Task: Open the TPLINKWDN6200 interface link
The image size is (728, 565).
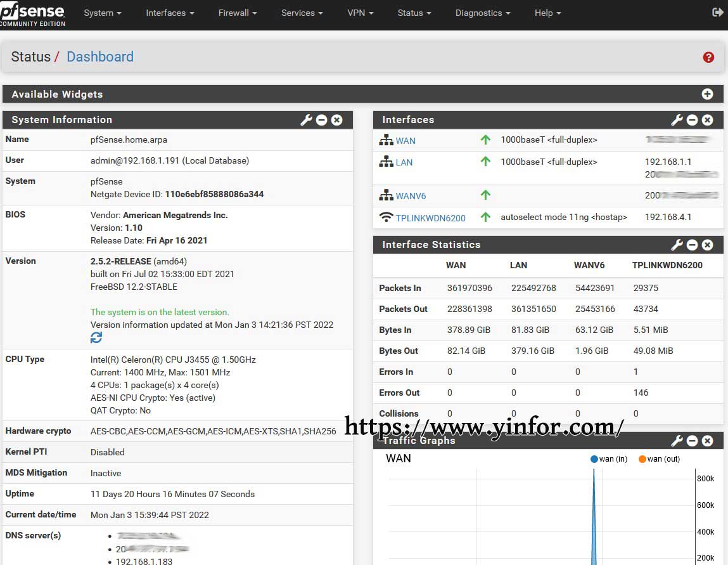Action: pos(430,218)
